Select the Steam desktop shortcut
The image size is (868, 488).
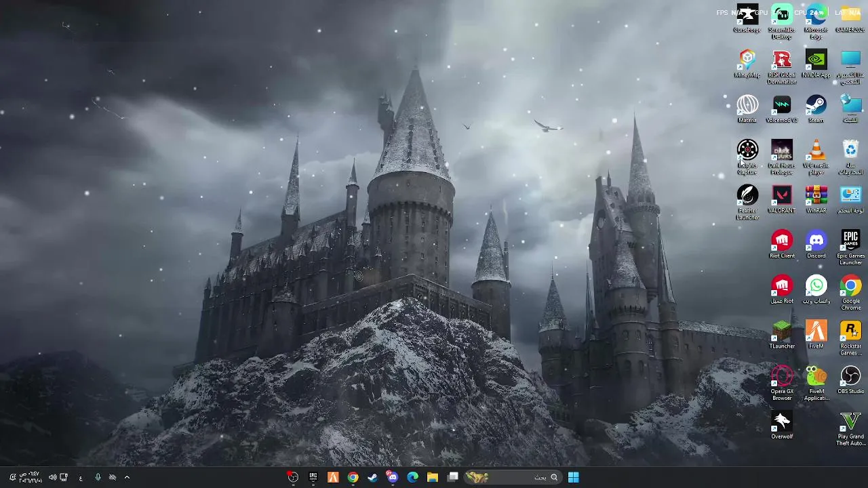tap(816, 109)
